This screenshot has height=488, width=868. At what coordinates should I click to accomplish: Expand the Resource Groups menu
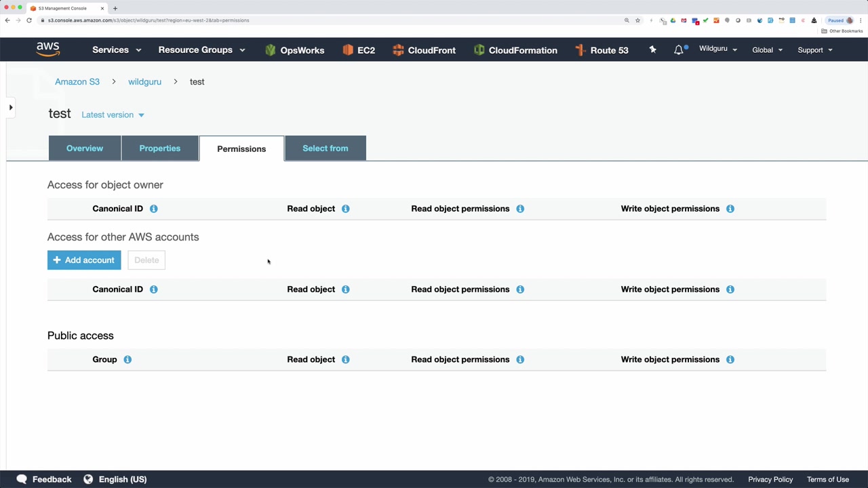click(201, 50)
